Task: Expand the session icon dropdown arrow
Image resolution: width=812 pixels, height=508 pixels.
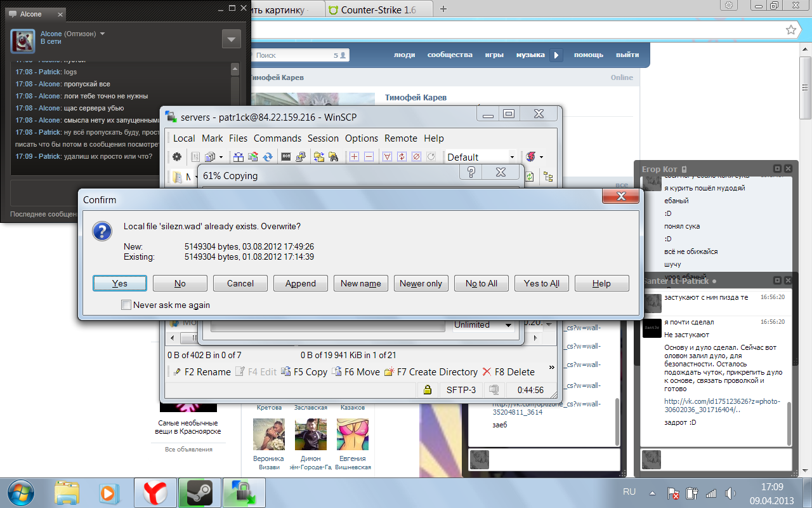Action: pos(541,157)
